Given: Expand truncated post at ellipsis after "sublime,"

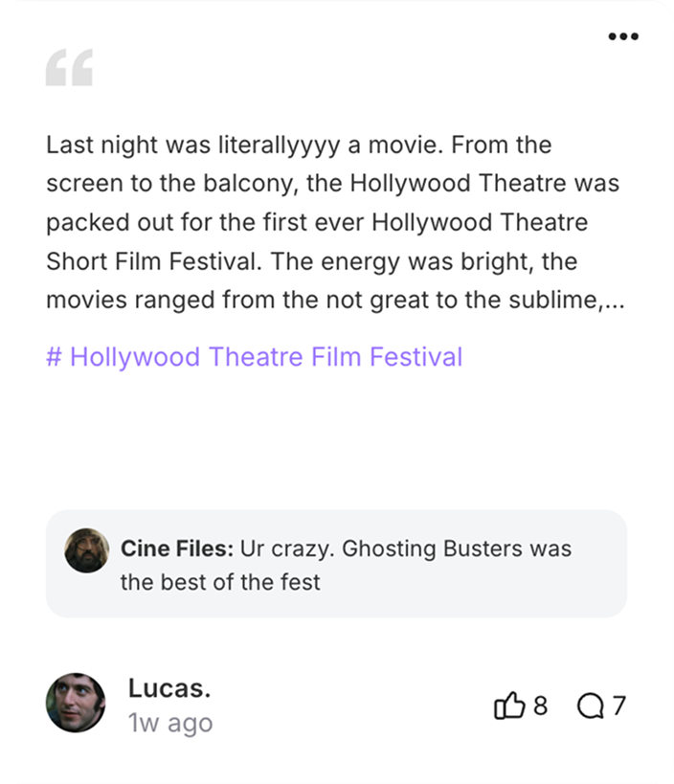Looking at the screenshot, I should point(613,300).
